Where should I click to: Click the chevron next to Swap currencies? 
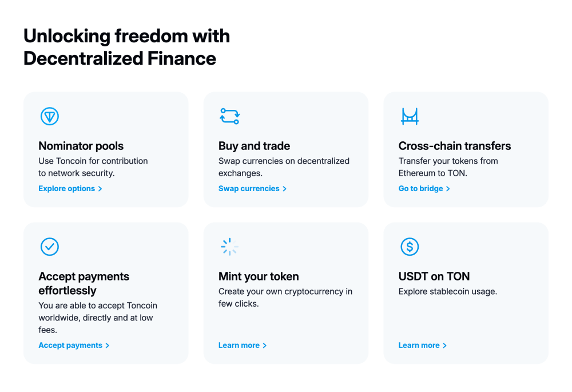click(284, 189)
